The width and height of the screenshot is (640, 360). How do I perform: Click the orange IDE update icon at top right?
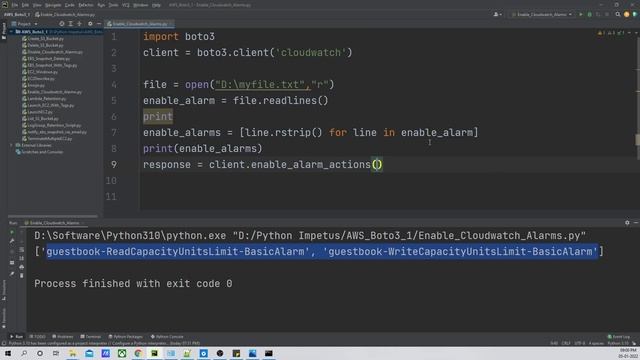point(627,14)
